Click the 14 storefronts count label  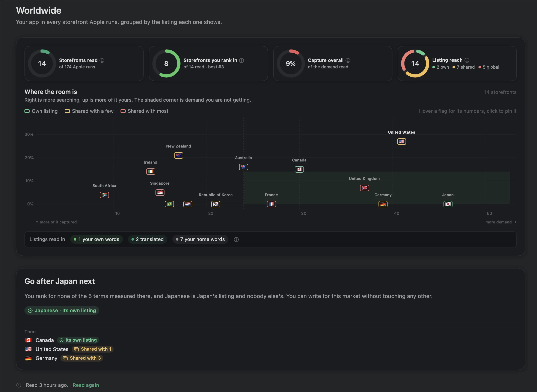(500, 92)
